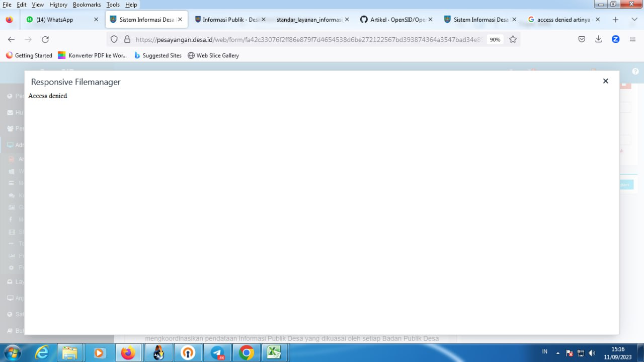Image resolution: width=644 pixels, height=362 pixels.
Task: Open Telegram from the taskbar
Action: (x=217, y=353)
